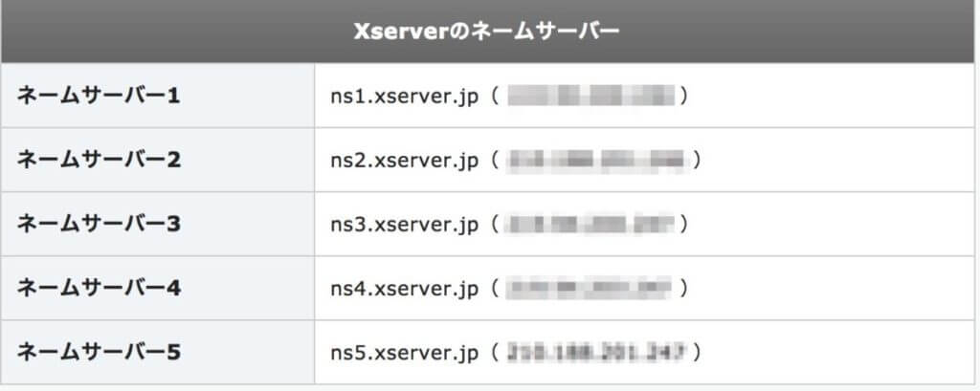Select the ネームサーバー5 row label
This screenshot has width=980, height=391.
click(x=99, y=353)
